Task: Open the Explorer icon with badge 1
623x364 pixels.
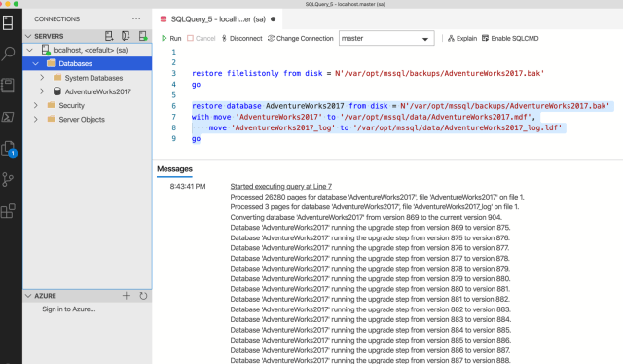Action: pos(9,149)
